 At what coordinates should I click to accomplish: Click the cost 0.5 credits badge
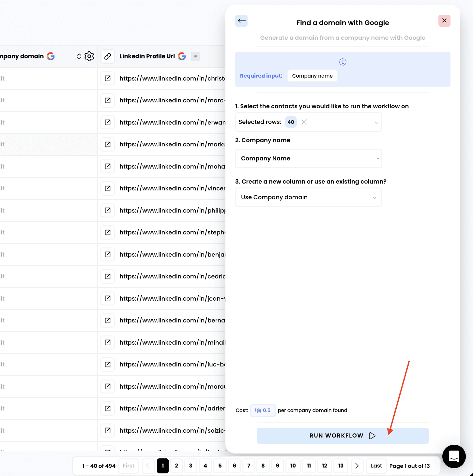[263, 410]
